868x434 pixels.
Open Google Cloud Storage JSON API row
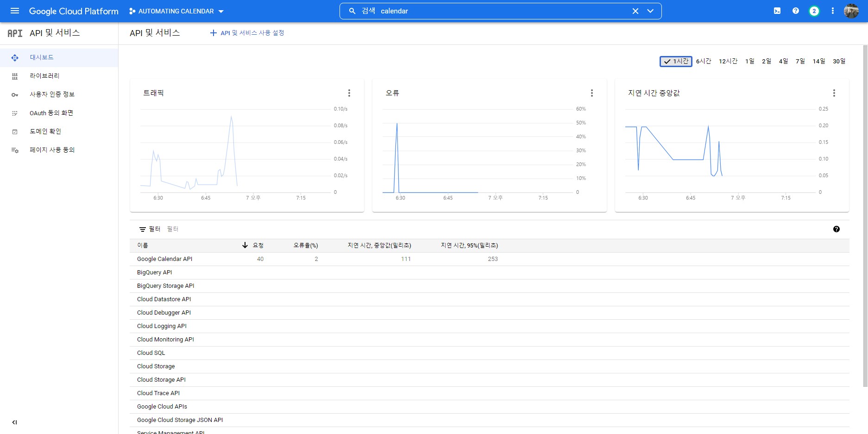[490, 420]
